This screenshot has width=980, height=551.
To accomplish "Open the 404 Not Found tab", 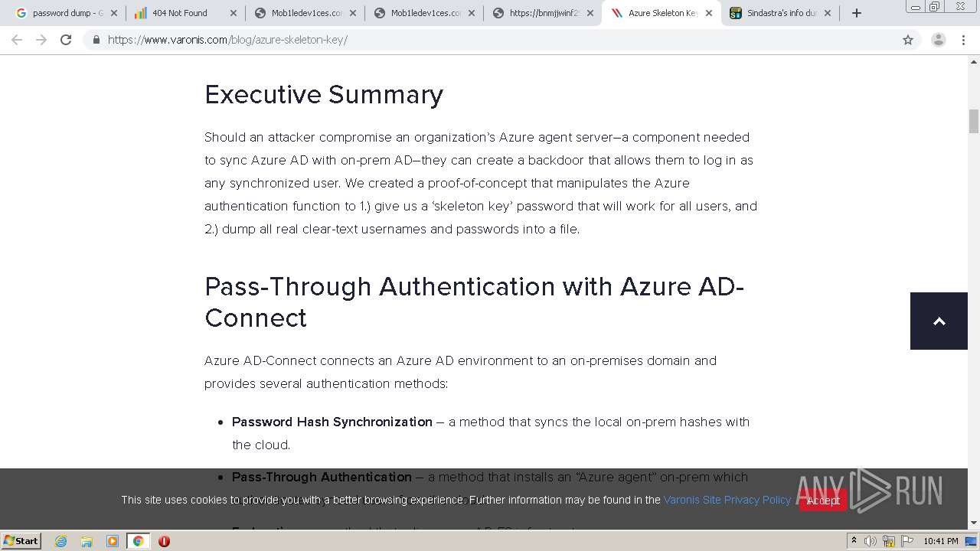I will pos(185,13).
